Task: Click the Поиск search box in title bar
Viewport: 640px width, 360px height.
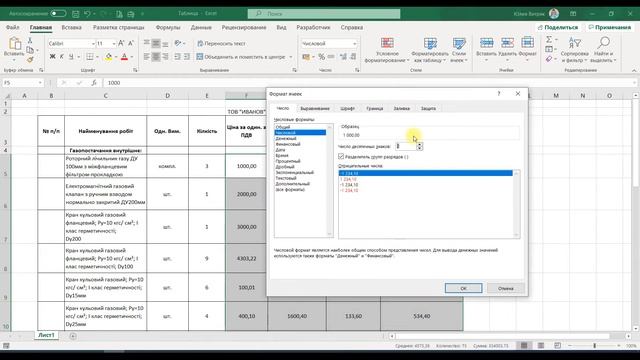Action: point(324,14)
